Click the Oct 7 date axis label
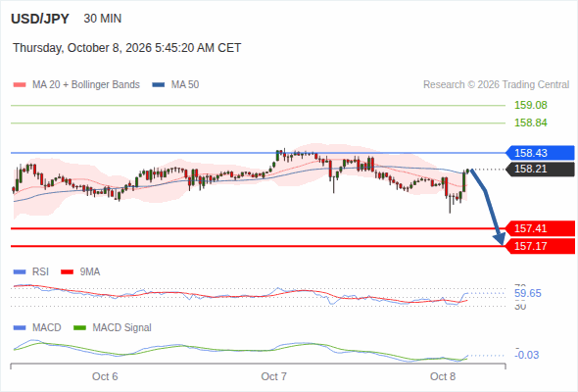The width and height of the screenshot is (578, 392). tap(274, 376)
